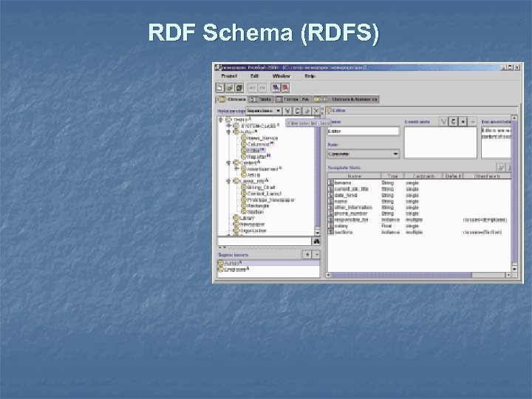Image resolution: width=532 pixels, height=399 pixels.
Task: Click the redo toolbar icon
Action: 262,88
